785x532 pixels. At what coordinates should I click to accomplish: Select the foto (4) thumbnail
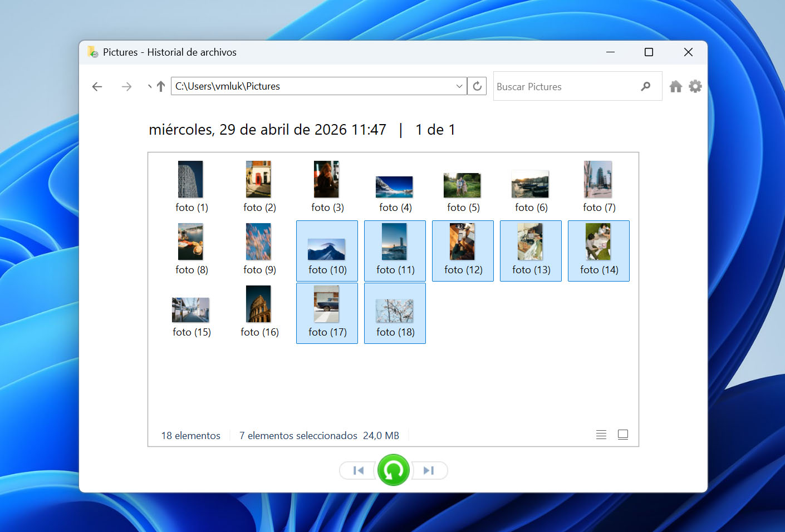coord(395,188)
